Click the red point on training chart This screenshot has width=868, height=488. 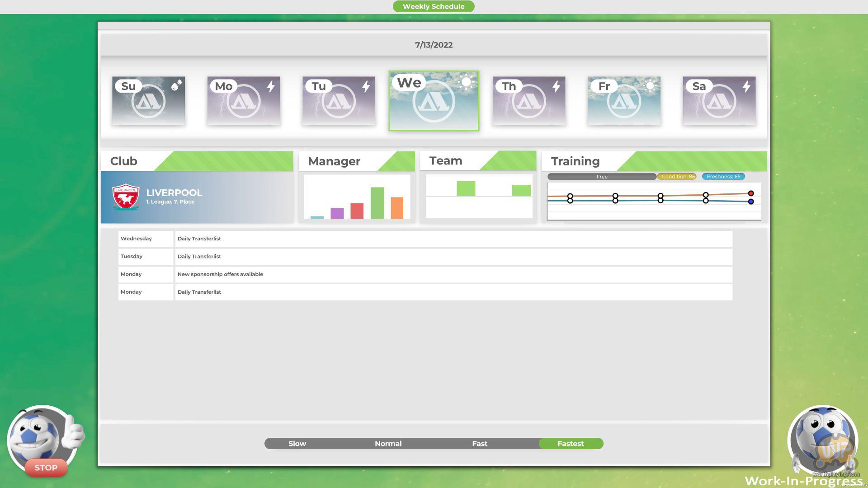751,193
